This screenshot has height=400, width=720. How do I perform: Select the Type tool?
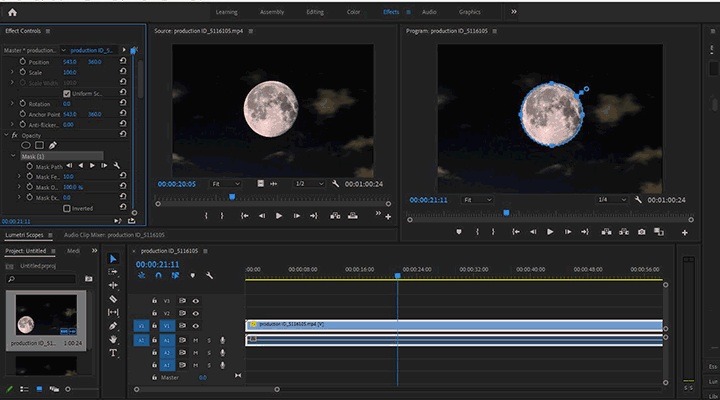pos(113,352)
